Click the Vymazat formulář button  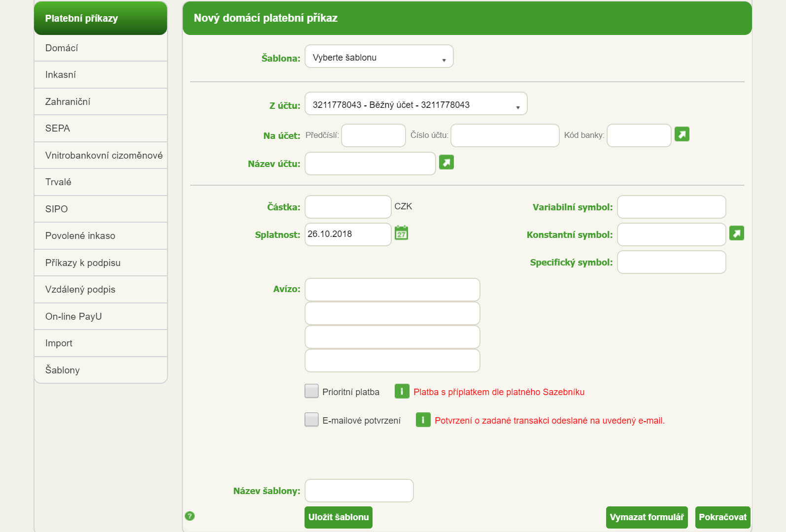(x=646, y=517)
